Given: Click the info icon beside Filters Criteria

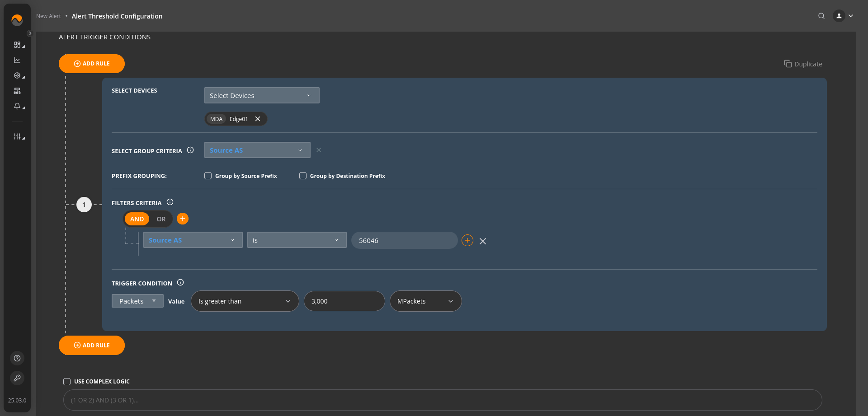Looking at the screenshot, I should (x=170, y=202).
